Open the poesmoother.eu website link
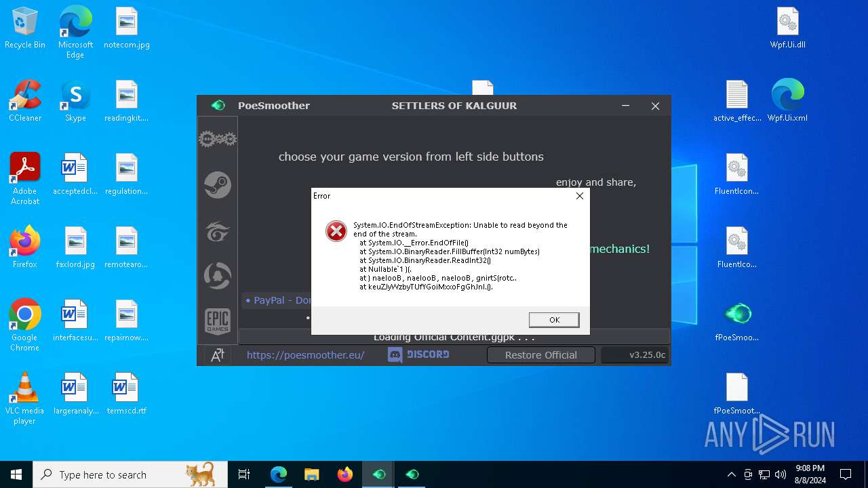This screenshot has width=868, height=488. [305, 355]
